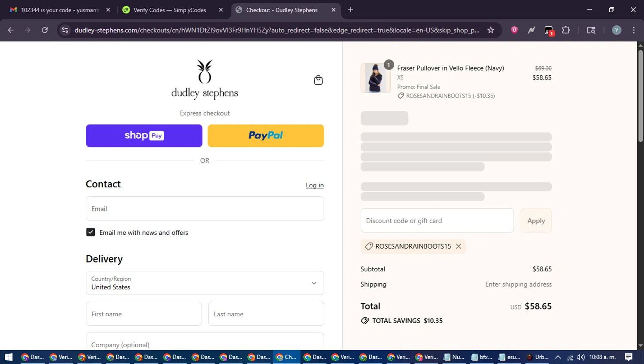The height and width of the screenshot is (364, 644).
Task: Click the 'Fraser Pullover in Vello Fleece (Navy)' title
Action: 450,68
